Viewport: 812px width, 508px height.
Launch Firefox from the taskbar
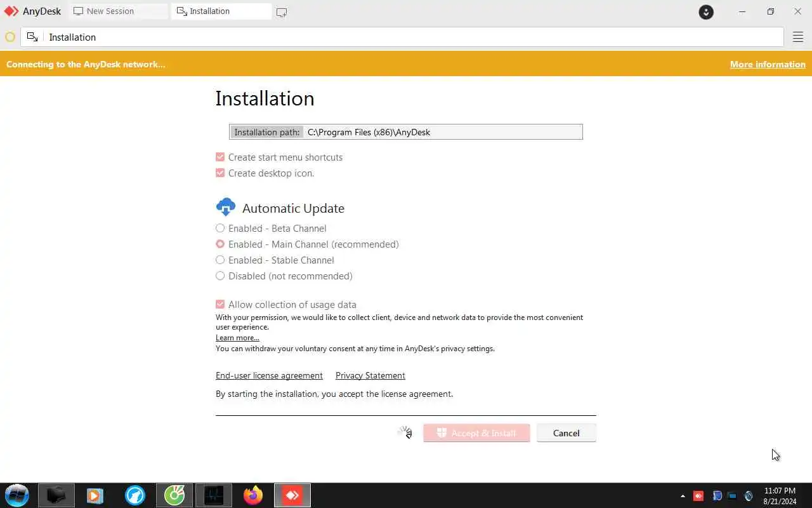click(253, 495)
